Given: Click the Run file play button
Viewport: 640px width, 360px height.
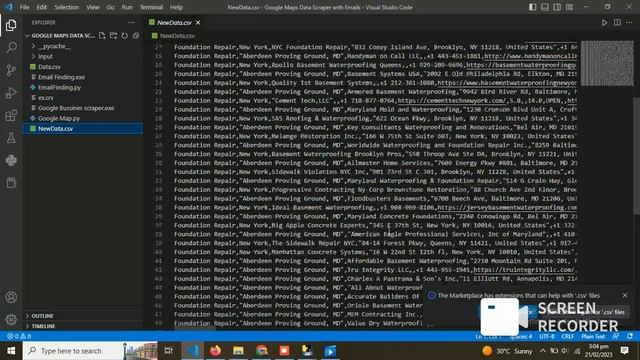Looking at the screenshot, I should (x=604, y=22).
